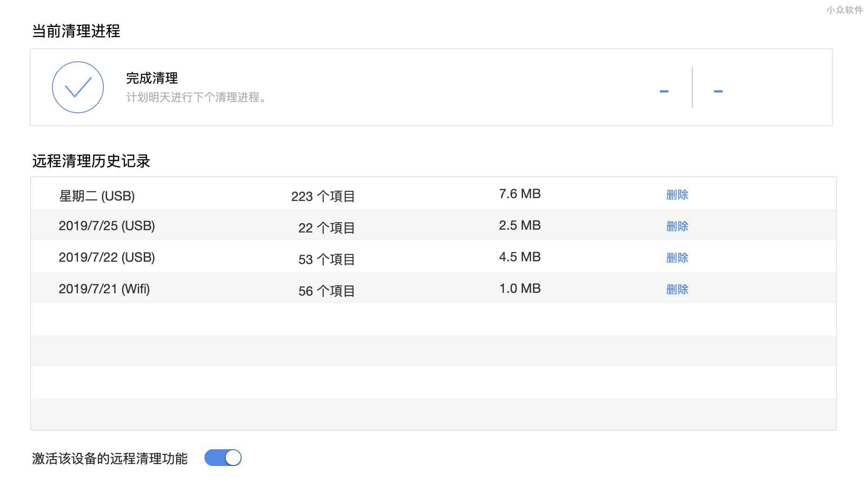
Task: Select the 2019/7/22 (USB) entry
Action: (x=107, y=258)
